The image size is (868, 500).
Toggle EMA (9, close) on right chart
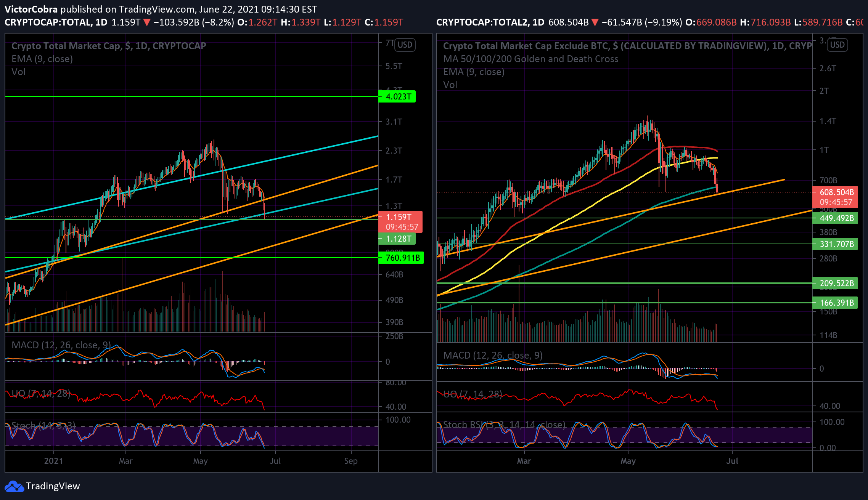pyautogui.click(x=474, y=72)
